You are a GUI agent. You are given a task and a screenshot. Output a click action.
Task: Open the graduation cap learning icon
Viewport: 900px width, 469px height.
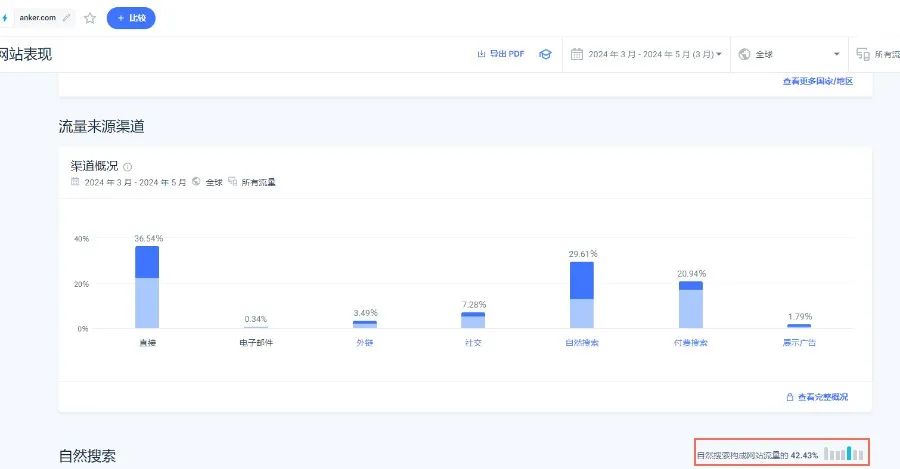point(545,54)
